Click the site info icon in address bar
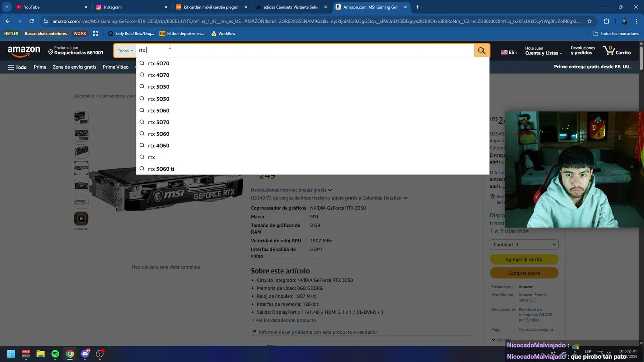Image resolution: width=644 pixels, height=362 pixels. pyautogui.click(x=46, y=21)
